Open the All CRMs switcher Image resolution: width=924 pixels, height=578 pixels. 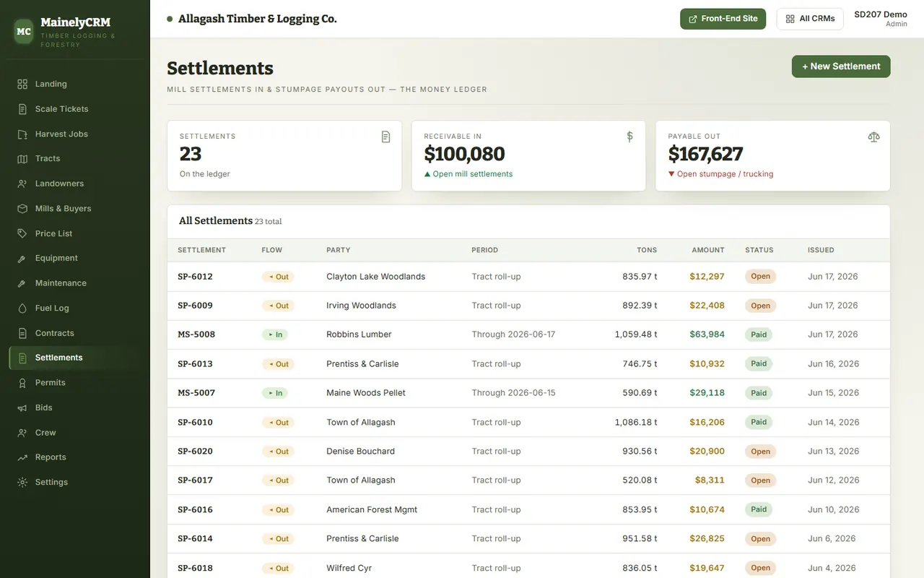tap(810, 19)
